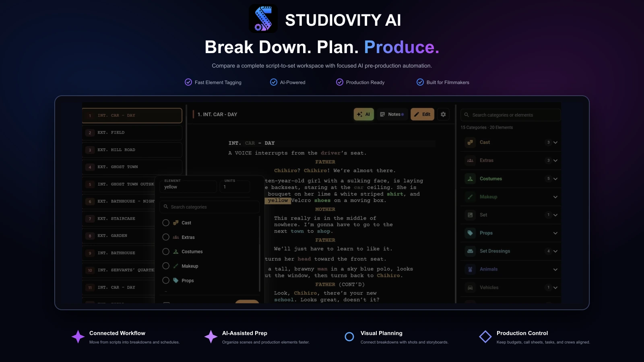Click the Extras people icon in the right panel
The image size is (644, 362).
470,160
